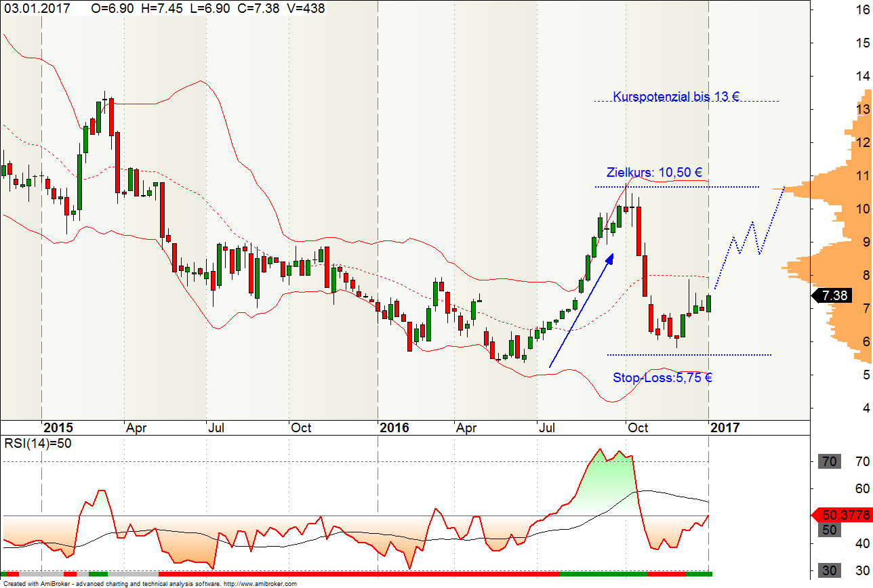Click the amibroker.com link in footer

coord(260,583)
